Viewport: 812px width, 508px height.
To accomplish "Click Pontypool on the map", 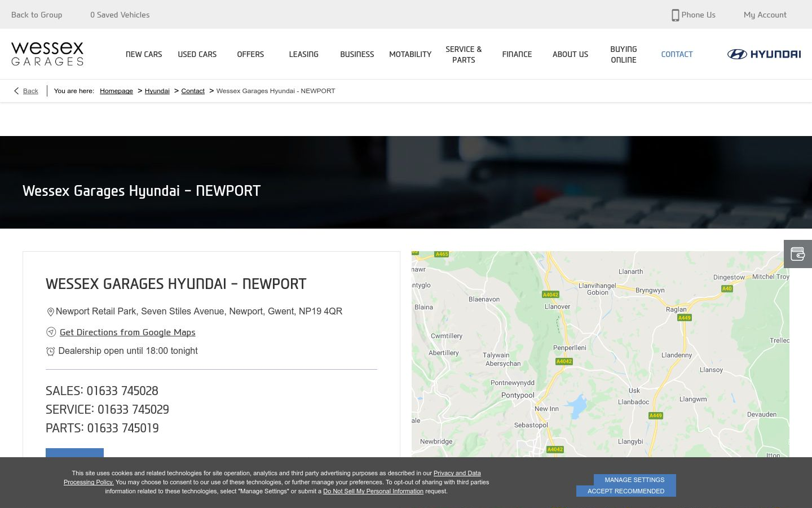I will (x=518, y=395).
